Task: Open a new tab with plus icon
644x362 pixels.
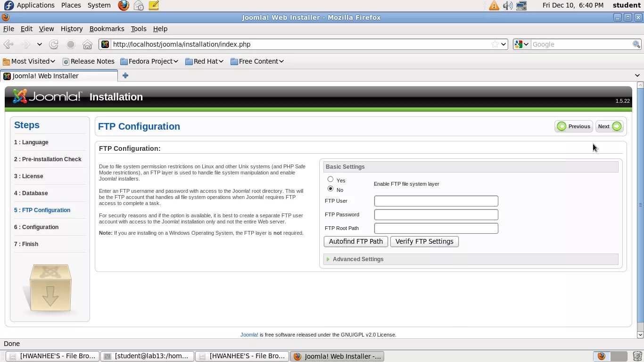Action: click(125, 75)
